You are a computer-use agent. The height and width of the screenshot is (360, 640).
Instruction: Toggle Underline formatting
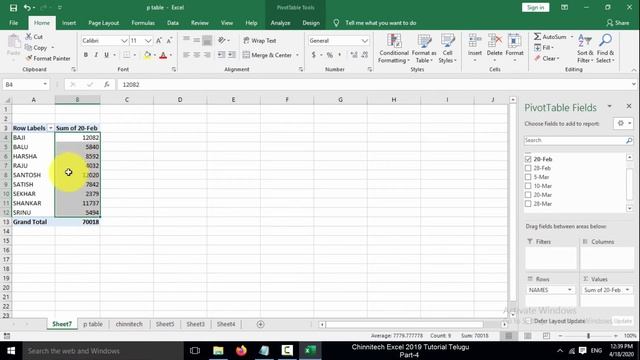coord(107,55)
